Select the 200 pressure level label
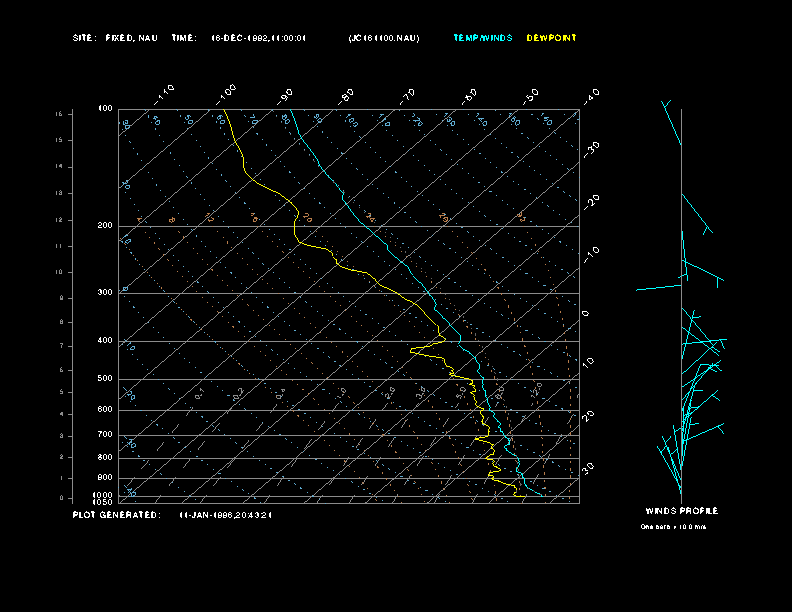This screenshot has height=612, width=792. [105, 226]
